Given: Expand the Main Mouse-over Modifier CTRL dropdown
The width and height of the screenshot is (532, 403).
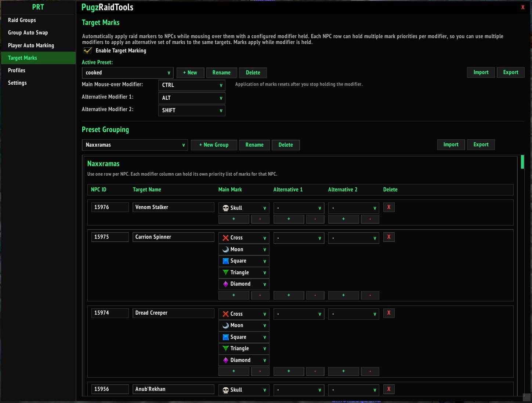Looking at the screenshot, I should (x=192, y=85).
